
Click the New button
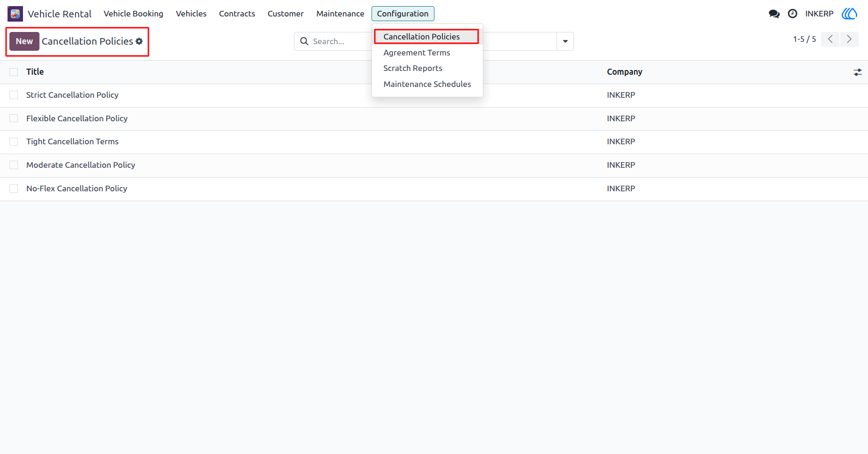pos(24,41)
